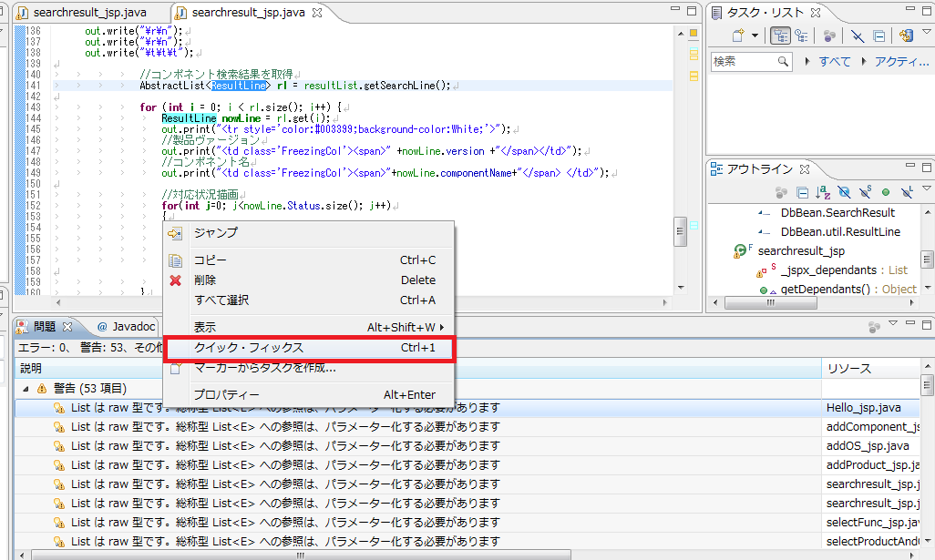Click the リソース column header
Image resolution: width=935 pixels, height=560 pixels.
coord(870,369)
